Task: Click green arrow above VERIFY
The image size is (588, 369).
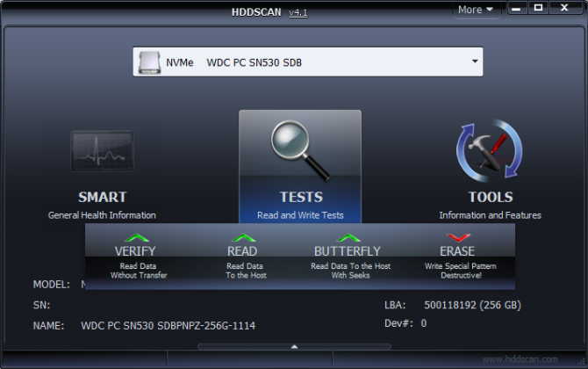Action: [137, 237]
